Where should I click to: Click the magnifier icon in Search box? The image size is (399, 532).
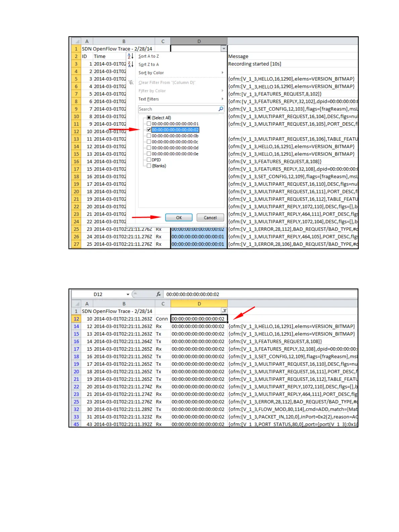point(221,109)
